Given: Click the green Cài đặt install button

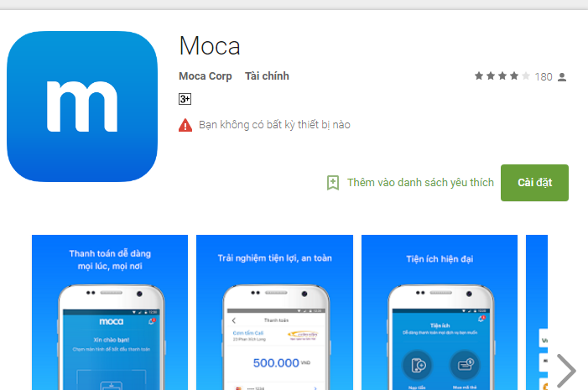Looking at the screenshot, I should (534, 183).
